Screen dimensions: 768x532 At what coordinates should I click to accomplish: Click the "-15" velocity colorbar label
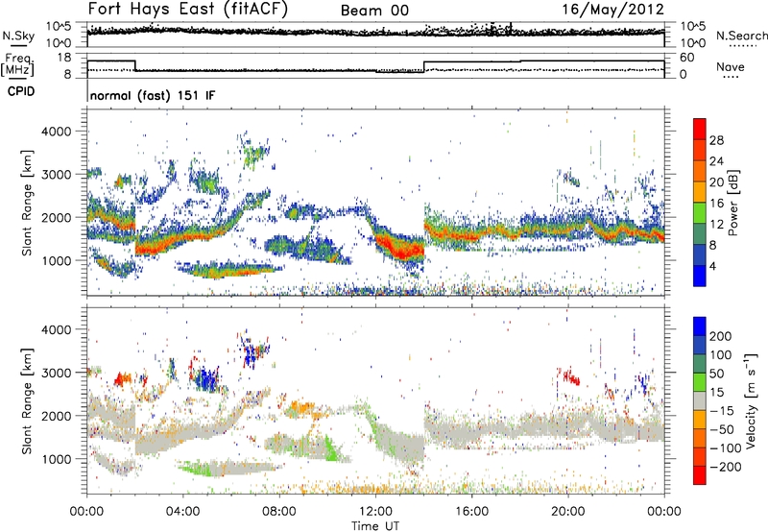[x=722, y=410]
